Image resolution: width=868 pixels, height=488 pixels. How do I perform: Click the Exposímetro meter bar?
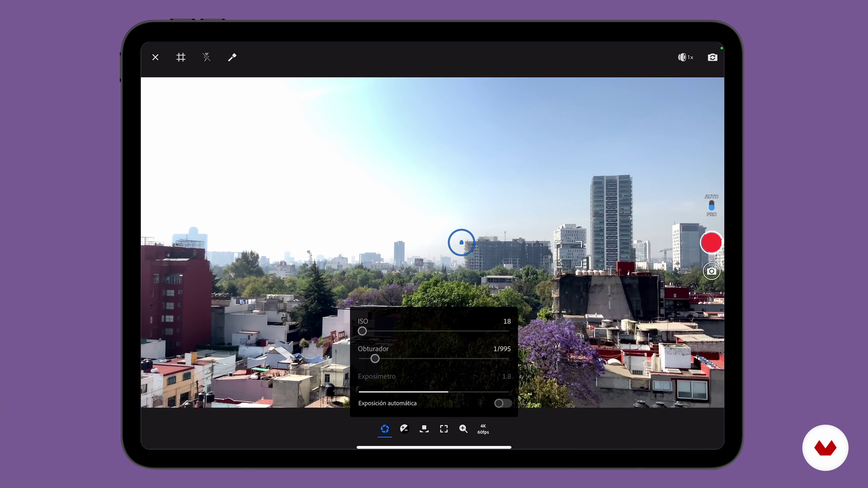point(434,392)
